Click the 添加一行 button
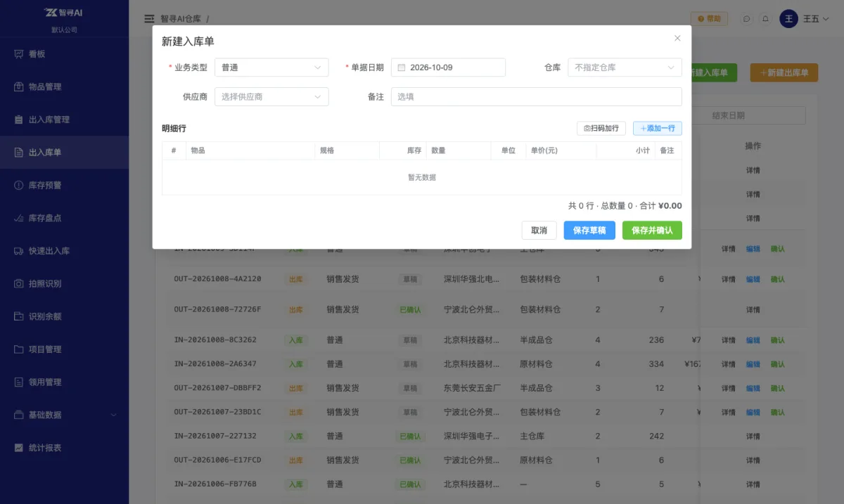The height and width of the screenshot is (504, 844). (657, 129)
